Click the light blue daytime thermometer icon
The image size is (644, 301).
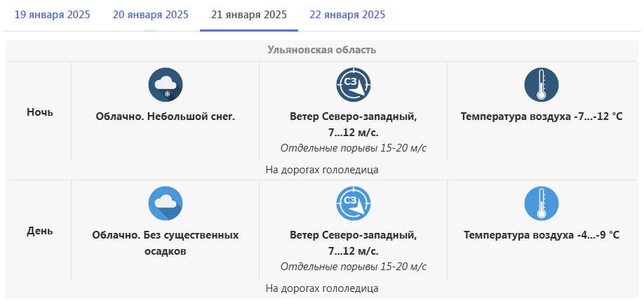pyautogui.click(x=542, y=203)
